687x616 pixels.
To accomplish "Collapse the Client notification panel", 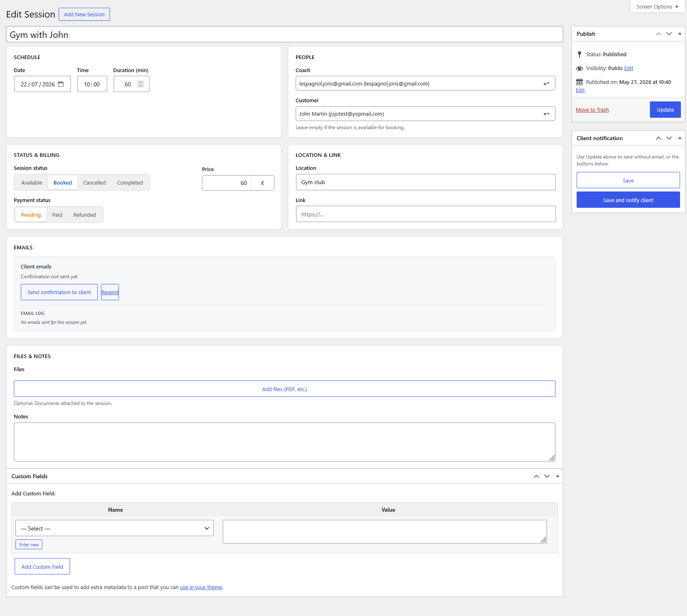I will 680,138.
